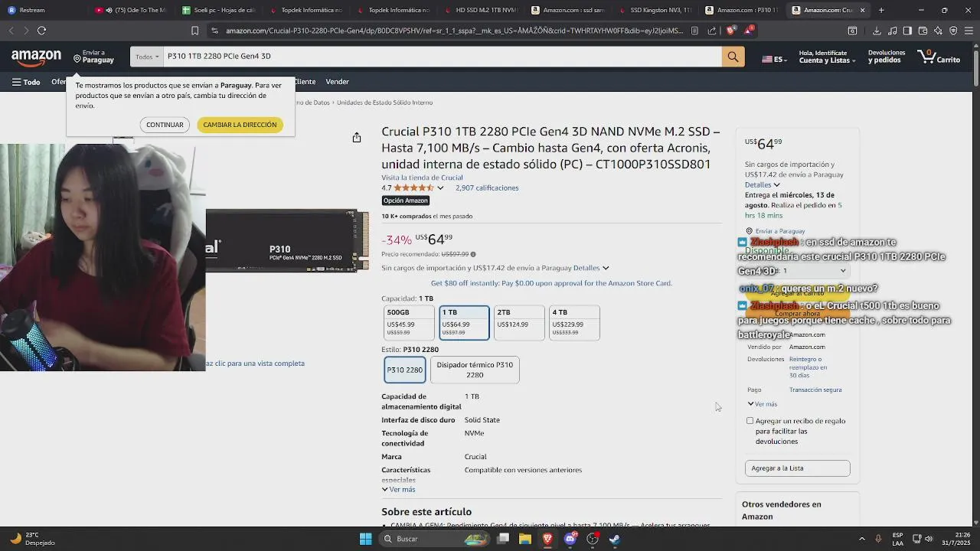
Task: Open Devoluciones y pedidos link
Action: point(886,57)
